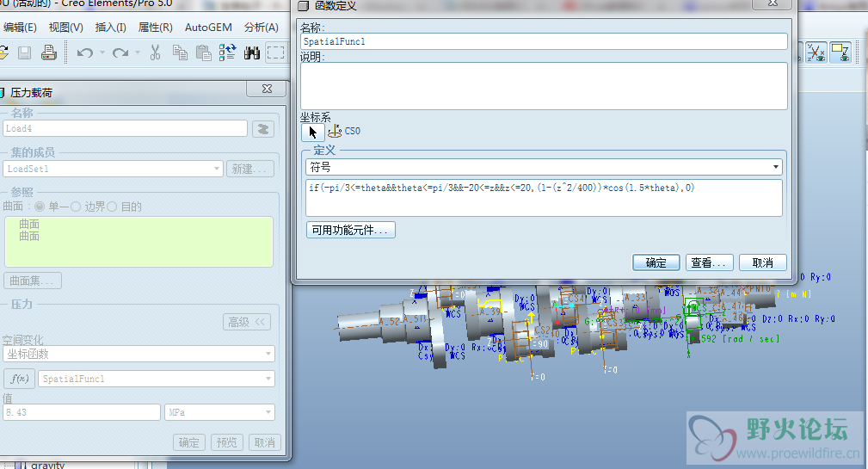
Task: Click the 名称 field containing SpatialFunc1
Action: pos(545,41)
